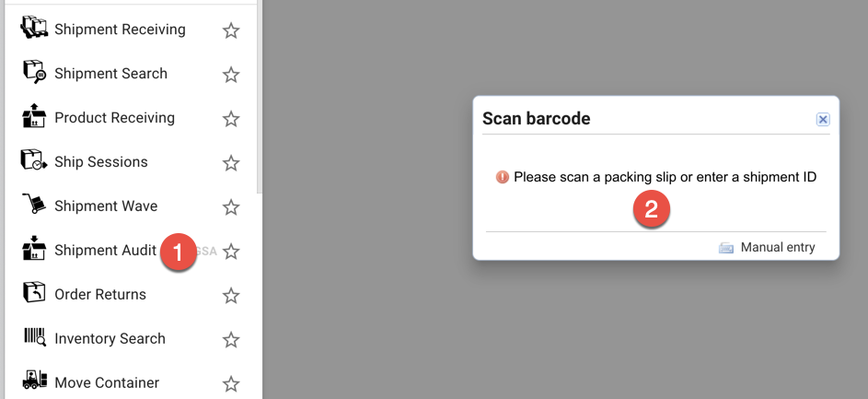
Task: Open the Order Returns menu item
Action: tap(99, 295)
